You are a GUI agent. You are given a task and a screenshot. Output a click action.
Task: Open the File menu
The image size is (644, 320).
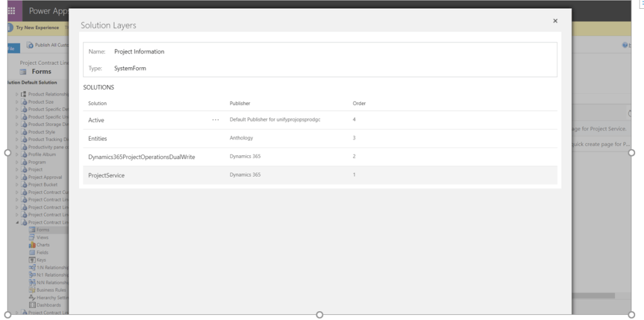pyautogui.click(x=11, y=48)
